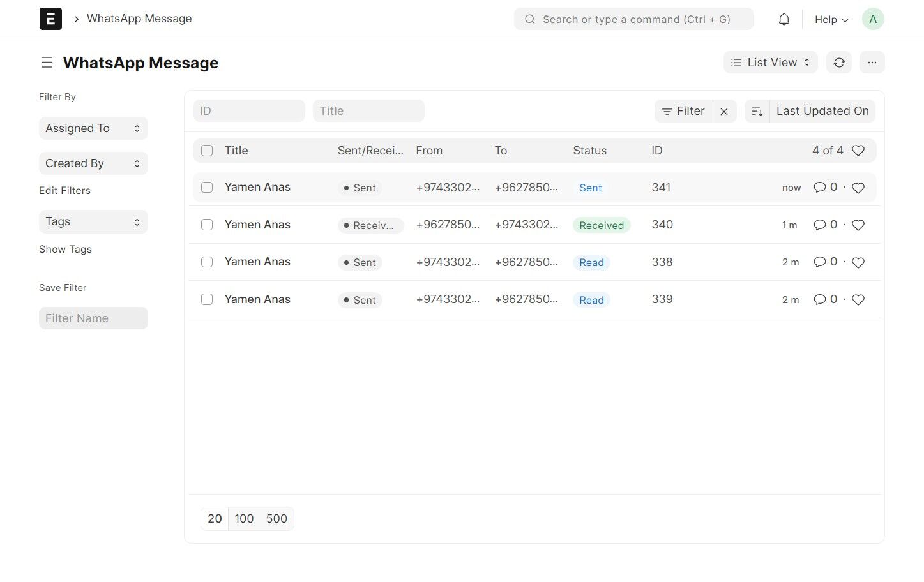The image size is (924, 582).
Task: Open the three-dots more menu
Action: (872, 63)
